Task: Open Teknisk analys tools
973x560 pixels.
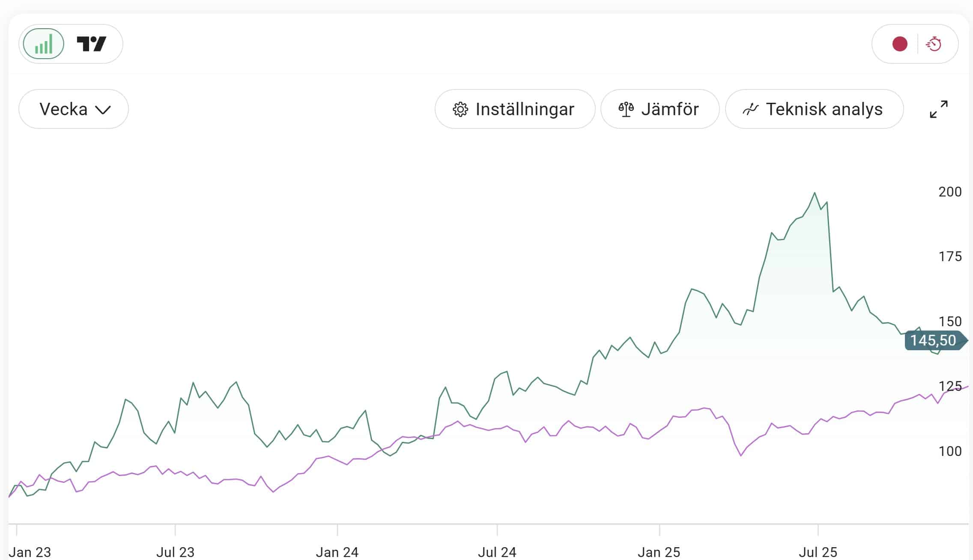Action: (814, 109)
